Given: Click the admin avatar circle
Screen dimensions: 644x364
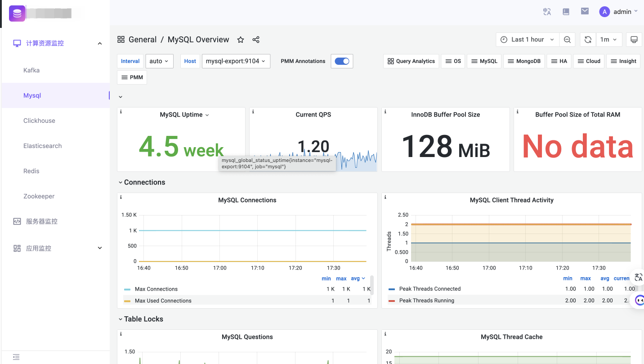Looking at the screenshot, I should tap(604, 12).
